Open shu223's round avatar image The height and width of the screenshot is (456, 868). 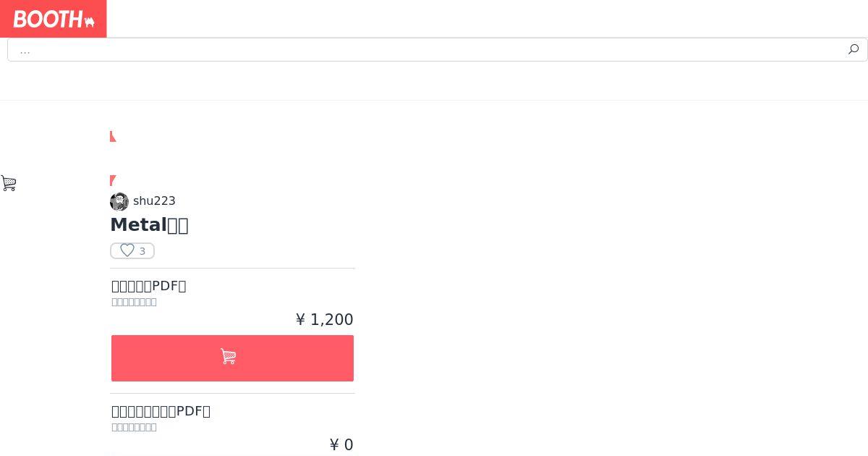point(119,201)
